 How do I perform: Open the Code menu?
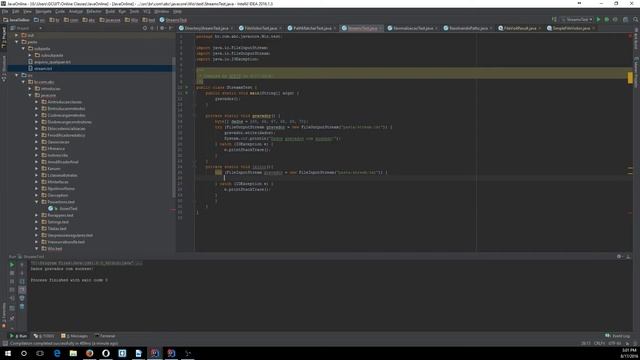coord(60,11)
